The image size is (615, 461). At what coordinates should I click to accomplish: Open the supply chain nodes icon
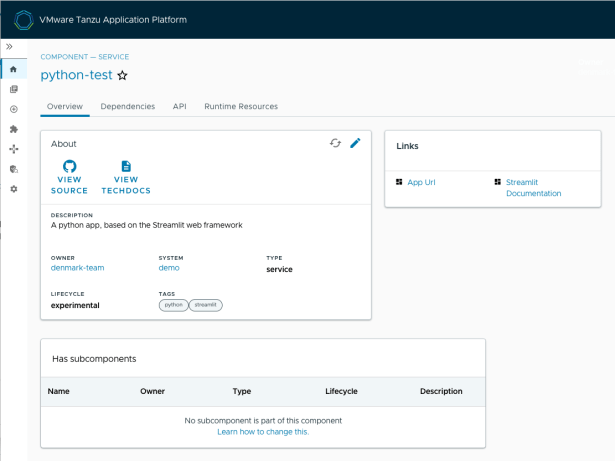click(x=14, y=149)
